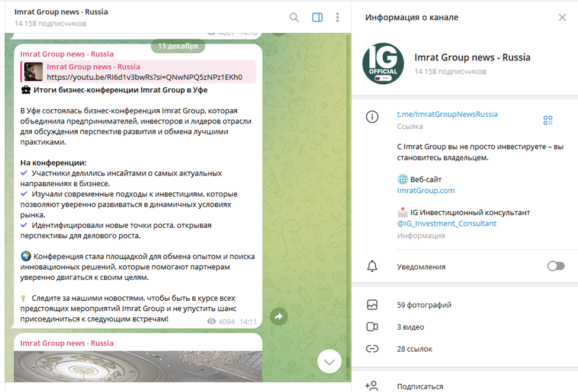Open the 59 фотографий shared media section
This screenshot has width=578, height=392.
[424, 305]
